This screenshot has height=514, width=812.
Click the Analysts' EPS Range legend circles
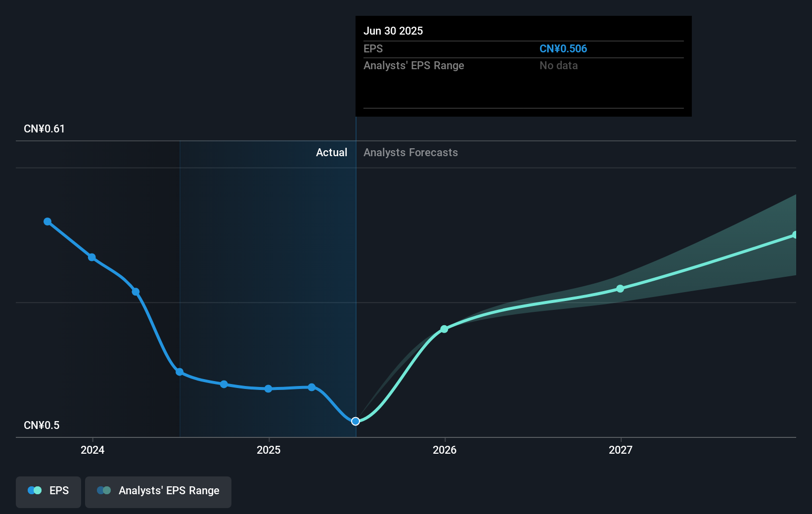click(x=103, y=490)
